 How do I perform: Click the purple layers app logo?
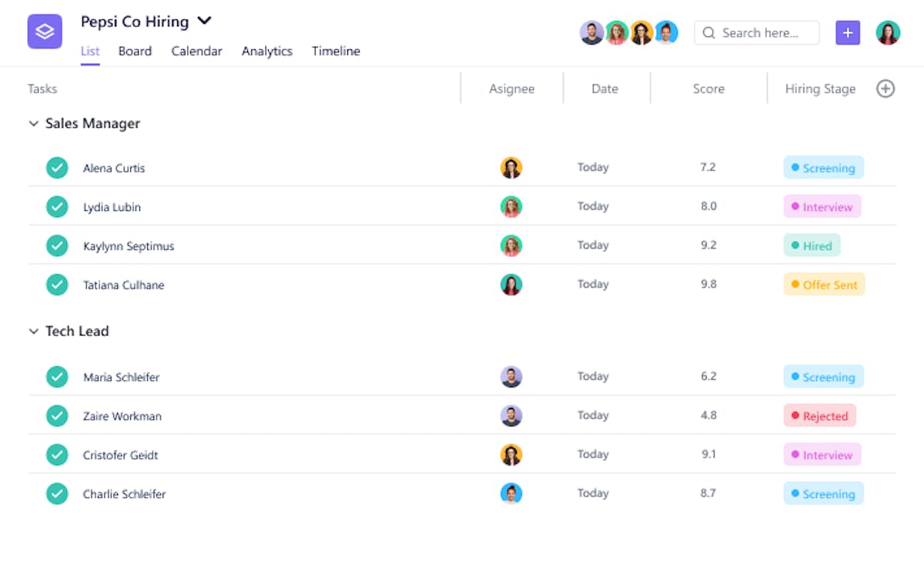coord(45,32)
